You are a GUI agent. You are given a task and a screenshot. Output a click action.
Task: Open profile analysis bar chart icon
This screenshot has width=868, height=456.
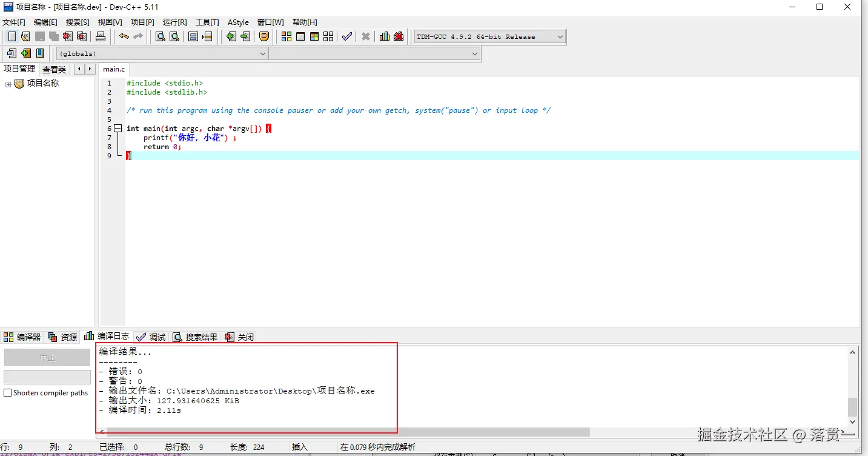[385, 36]
